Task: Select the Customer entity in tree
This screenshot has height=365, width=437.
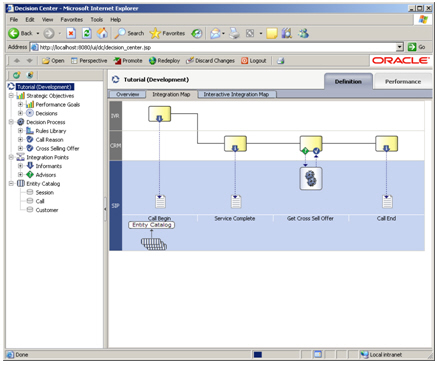Action: click(x=47, y=210)
